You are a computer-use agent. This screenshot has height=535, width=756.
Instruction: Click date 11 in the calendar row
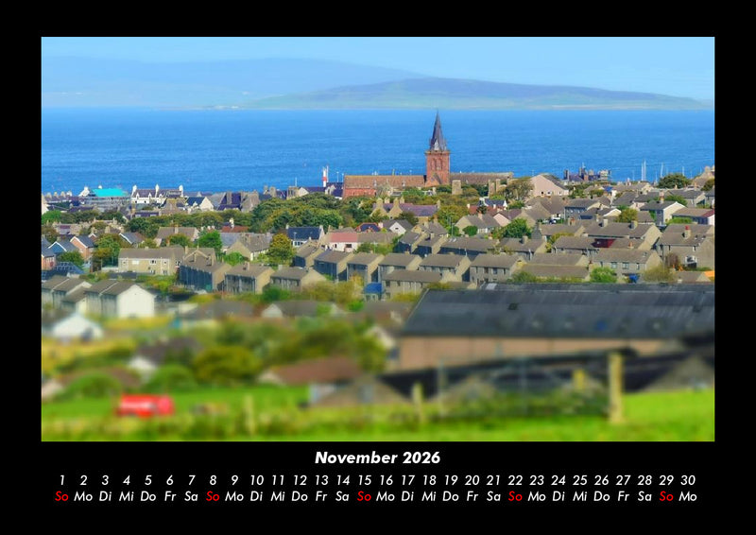[x=278, y=480]
